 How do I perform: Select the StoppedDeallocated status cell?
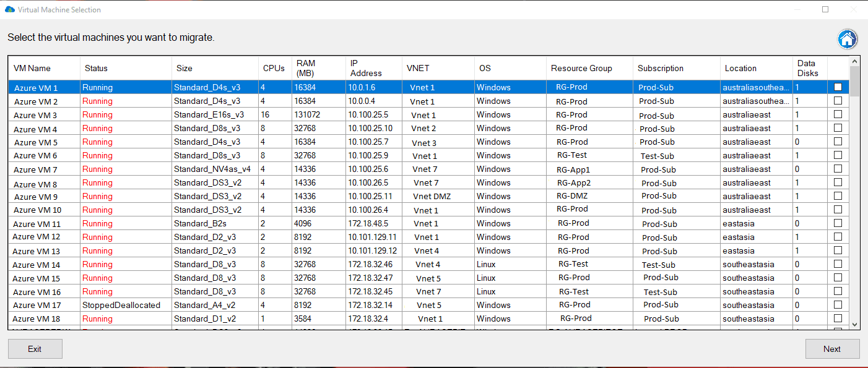point(121,305)
